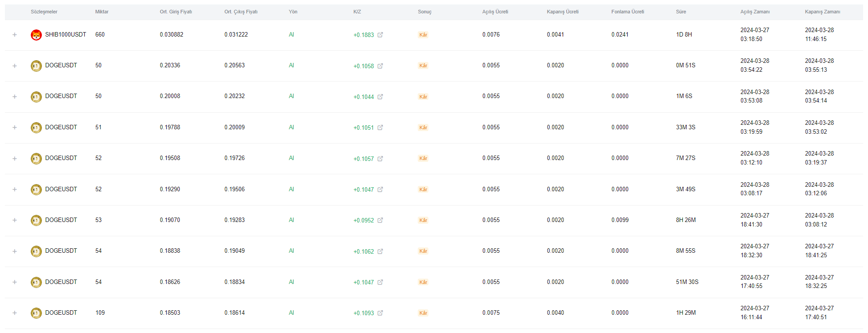Click the duration '51M 30S'
Image resolution: width=868 pixels, height=333 pixels.
(x=687, y=282)
